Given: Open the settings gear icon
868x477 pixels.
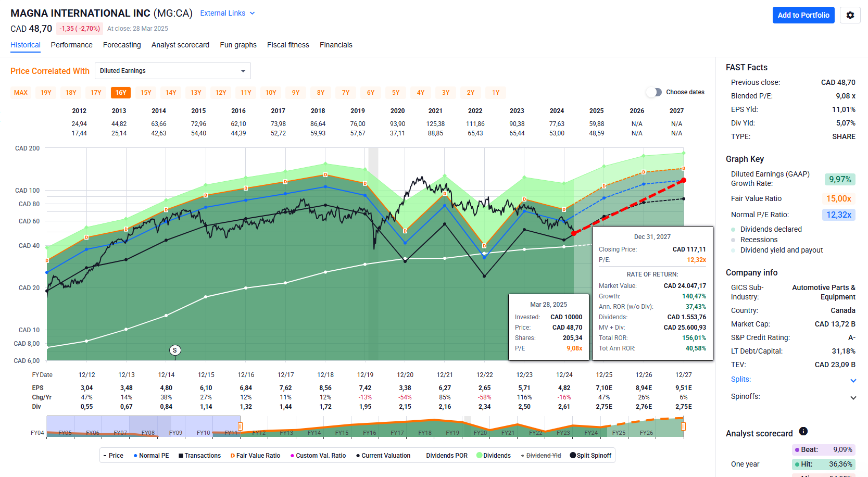Looking at the screenshot, I should coord(850,15).
